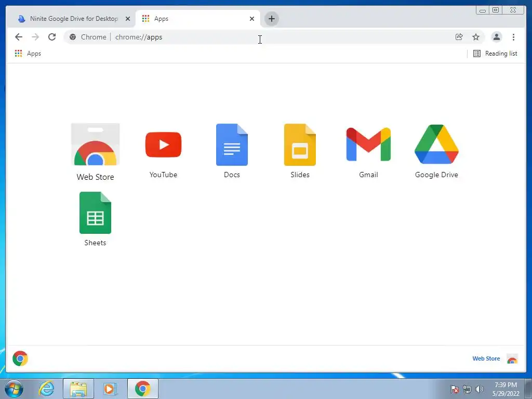Click the forward navigation arrow
532x399 pixels.
tap(35, 37)
